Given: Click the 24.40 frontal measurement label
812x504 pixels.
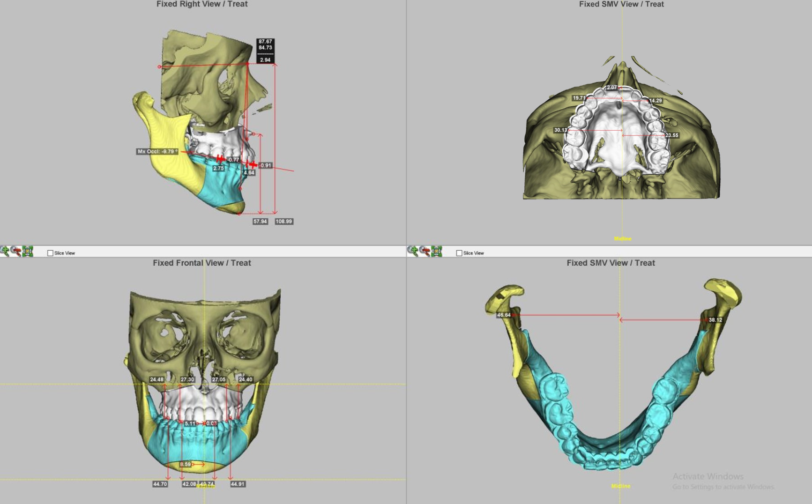Looking at the screenshot, I should 246,379.
